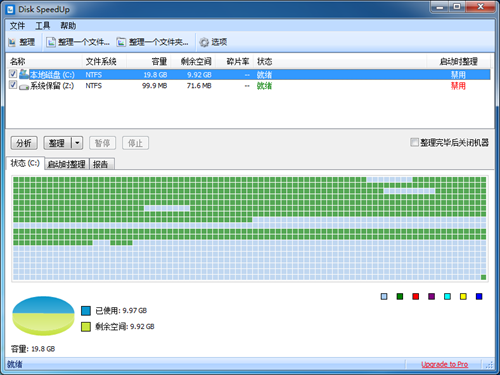Click the 系统保留 Z: drive icon
Screen dimensions: 500x375
(x=24, y=86)
